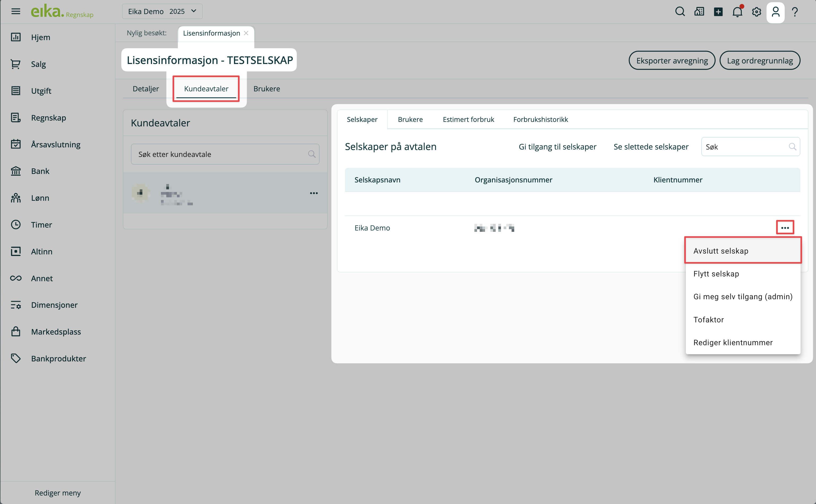Click Dimensjoner list-settings icon
816x504 pixels.
pyautogui.click(x=16, y=305)
